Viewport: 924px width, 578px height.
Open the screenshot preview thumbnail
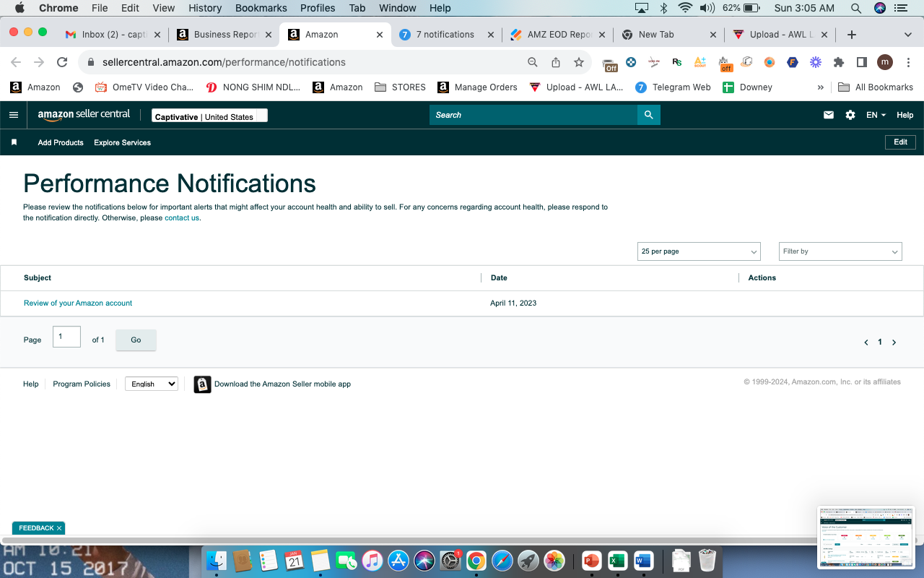pos(866,536)
